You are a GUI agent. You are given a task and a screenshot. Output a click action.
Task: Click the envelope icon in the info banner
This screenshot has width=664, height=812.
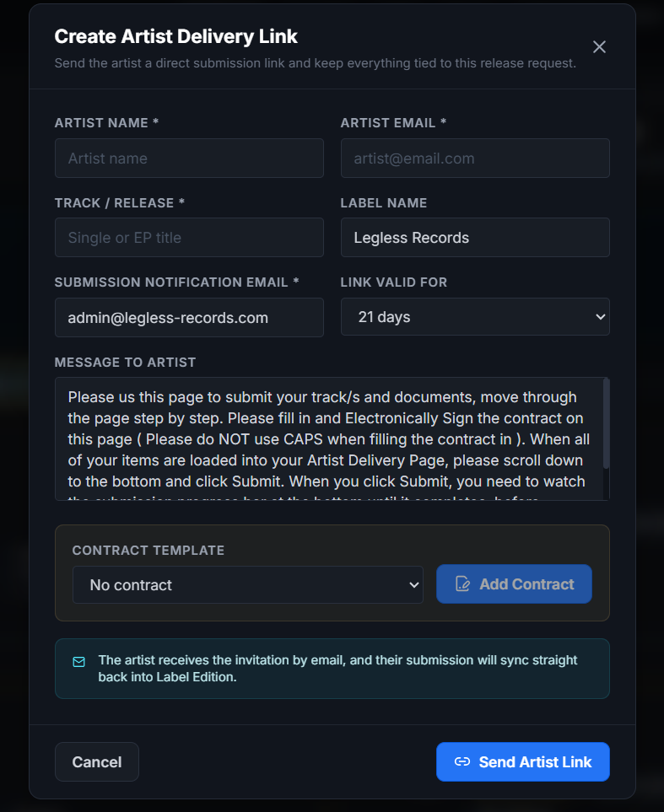pyautogui.click(x=79, y=662)
